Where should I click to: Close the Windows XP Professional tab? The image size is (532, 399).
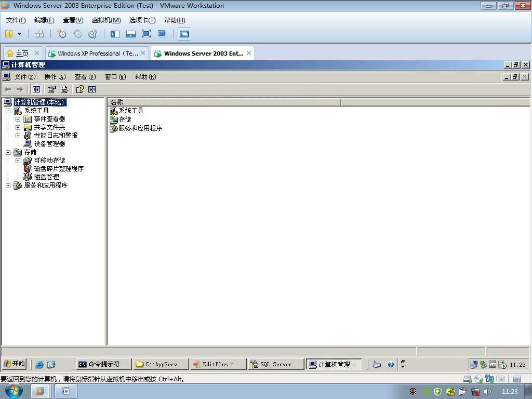[143, 53]
